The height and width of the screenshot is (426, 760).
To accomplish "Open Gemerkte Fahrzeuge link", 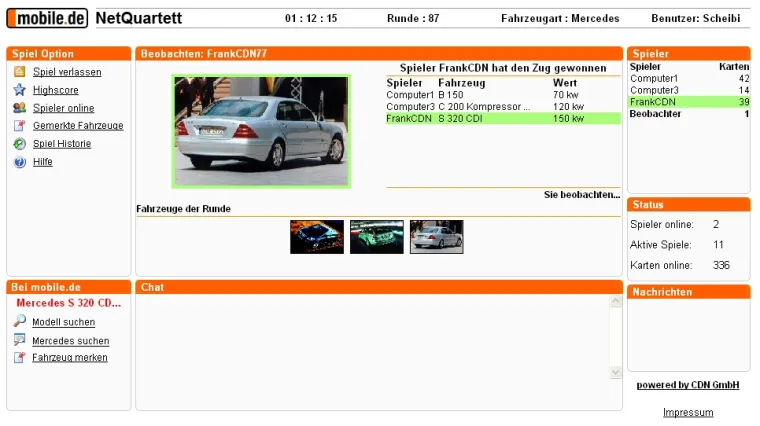I will [78, 126].
